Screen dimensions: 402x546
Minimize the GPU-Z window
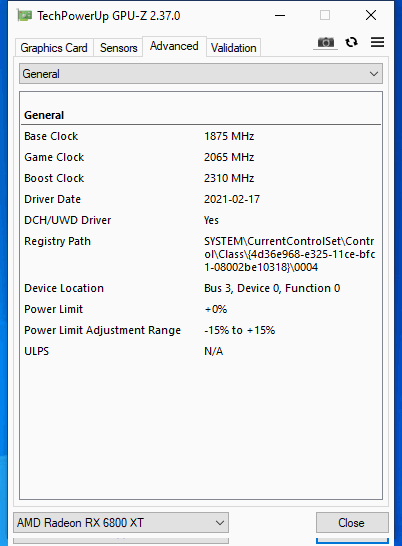tap(280, 15)
